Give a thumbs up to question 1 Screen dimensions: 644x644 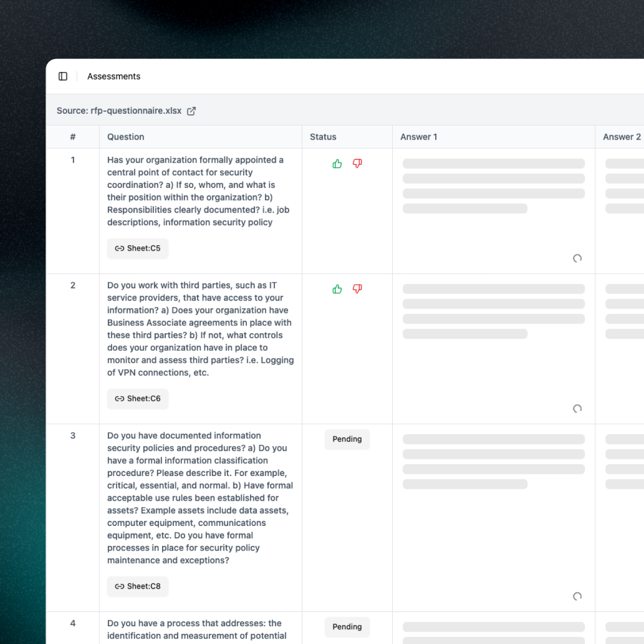pyautogui.click(x=337, y=164)
